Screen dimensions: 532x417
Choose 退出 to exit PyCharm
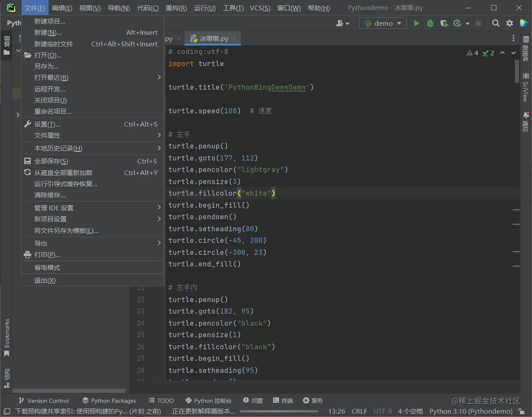93,280
